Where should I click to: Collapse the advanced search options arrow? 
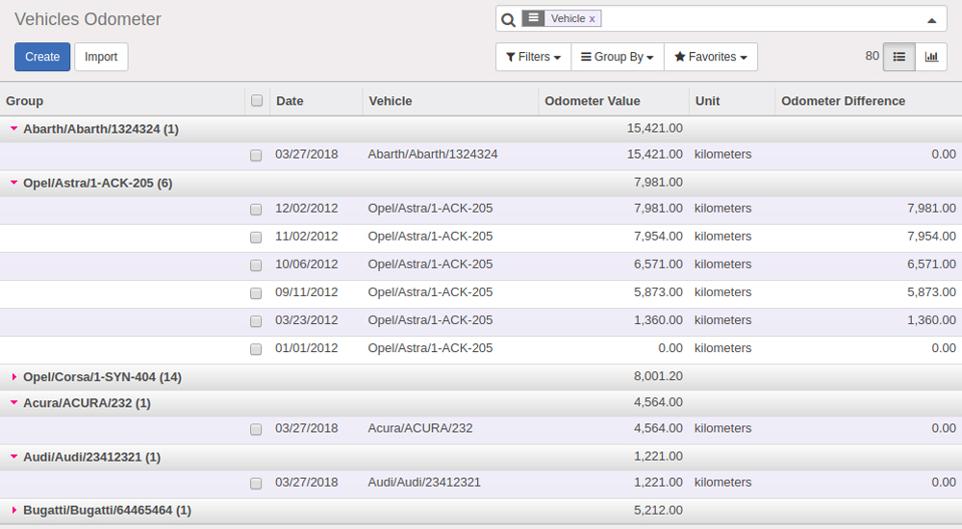[931, 20]
